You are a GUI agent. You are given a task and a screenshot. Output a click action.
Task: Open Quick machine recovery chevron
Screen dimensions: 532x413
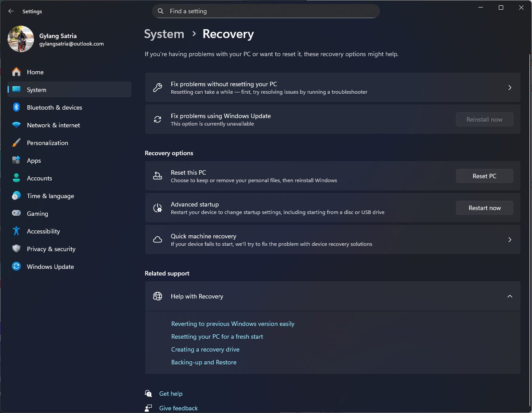509,240
